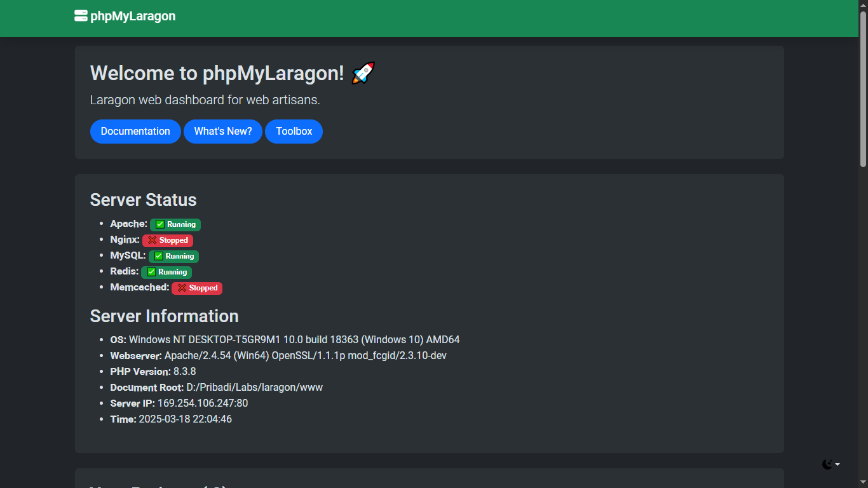
Task: Click the rocket emoji beside the welcome heading
Action: tap(363, 73)
